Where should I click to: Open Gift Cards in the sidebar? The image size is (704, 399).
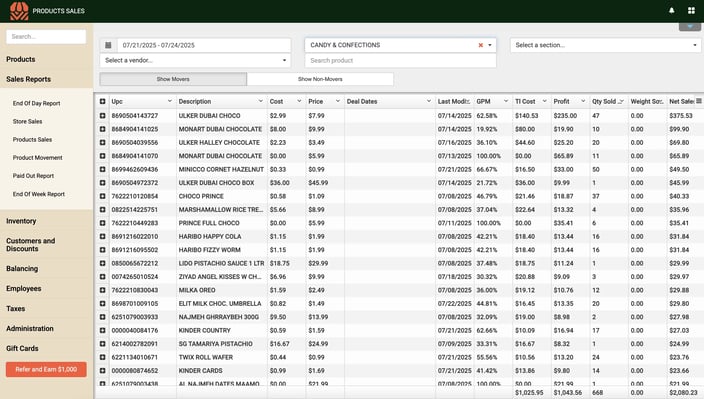[x=22, y=348]
